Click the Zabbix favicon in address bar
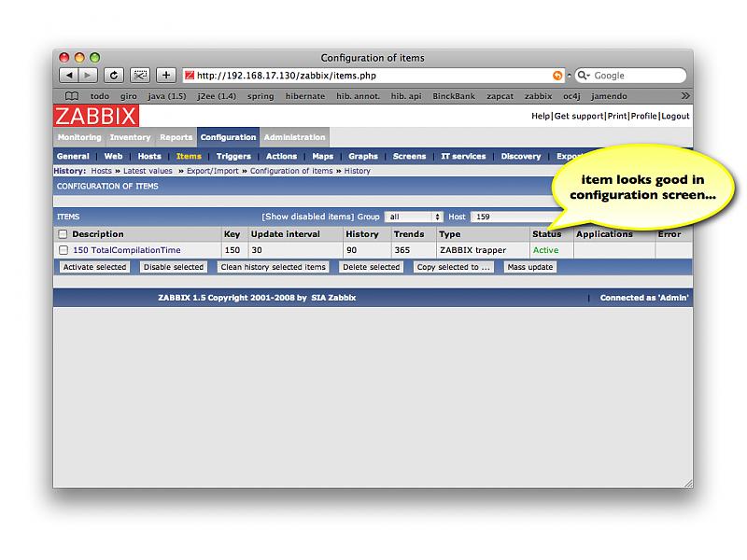Viewport: 747px width, 560px height. tap(190, 76)
